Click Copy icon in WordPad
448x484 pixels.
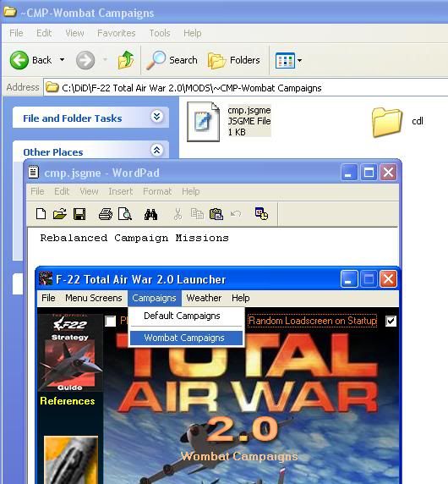coord(197,214)
